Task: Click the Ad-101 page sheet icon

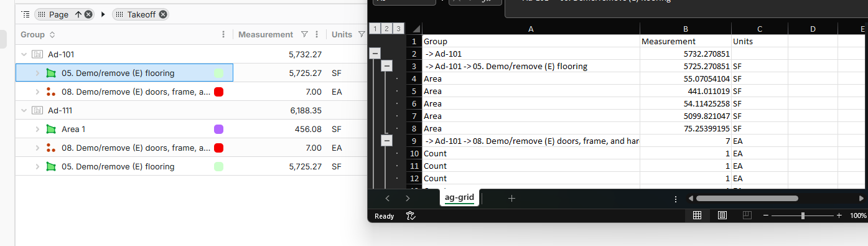Action: pyautogui.click(x=37, y=54)
